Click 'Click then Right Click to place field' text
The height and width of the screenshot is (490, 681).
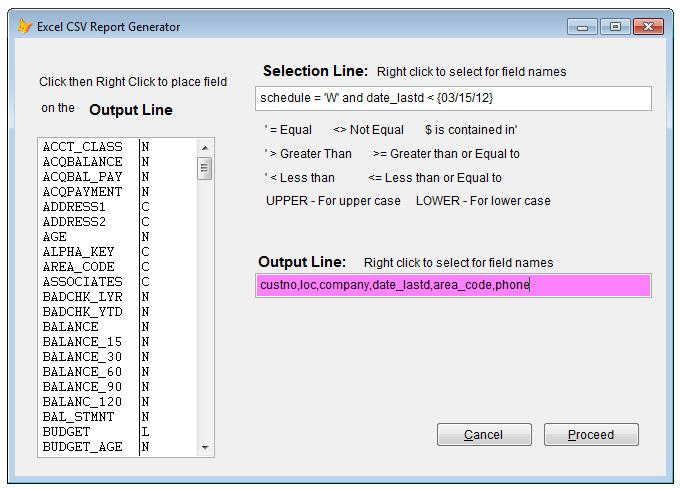click(x=133, y=82)
